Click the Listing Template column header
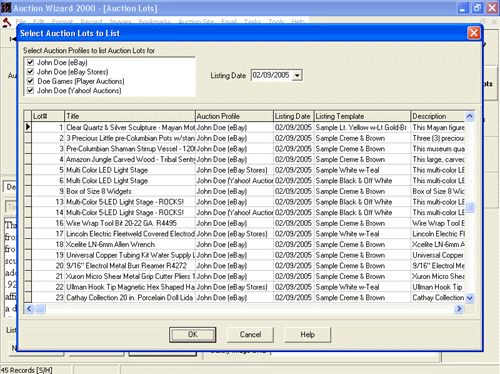The image size is (500, 374). click(x=362, y=116)
